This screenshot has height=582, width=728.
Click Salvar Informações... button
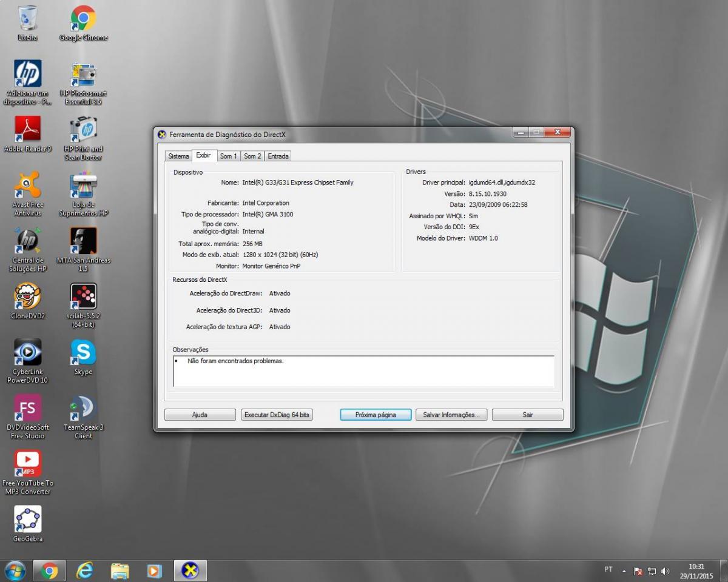click(x=451, y=415)
